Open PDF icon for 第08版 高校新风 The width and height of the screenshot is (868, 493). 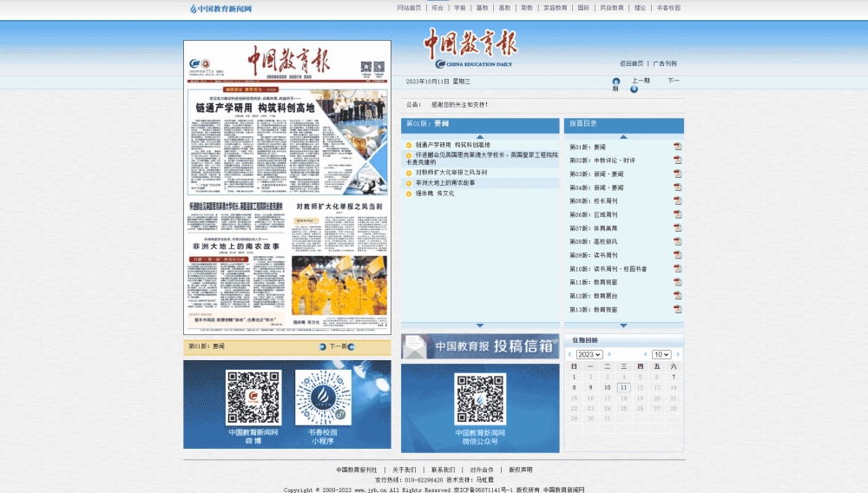click(x=677, y=241)
